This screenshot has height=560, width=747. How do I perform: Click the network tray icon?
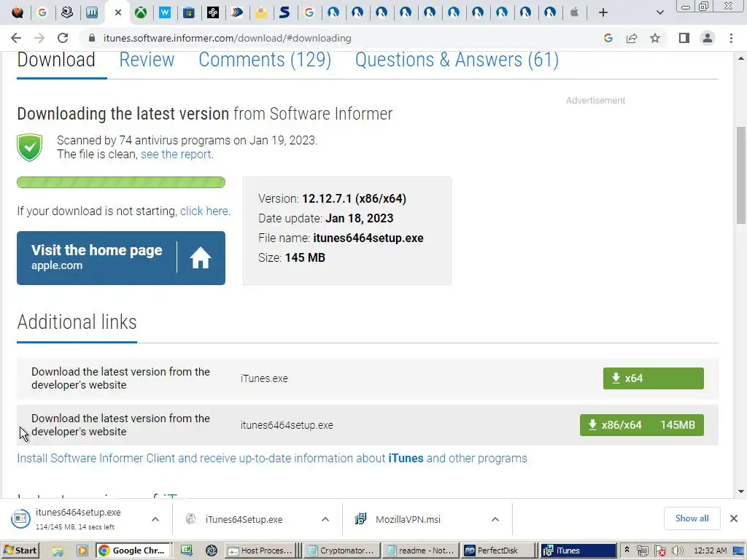(642, 551)
